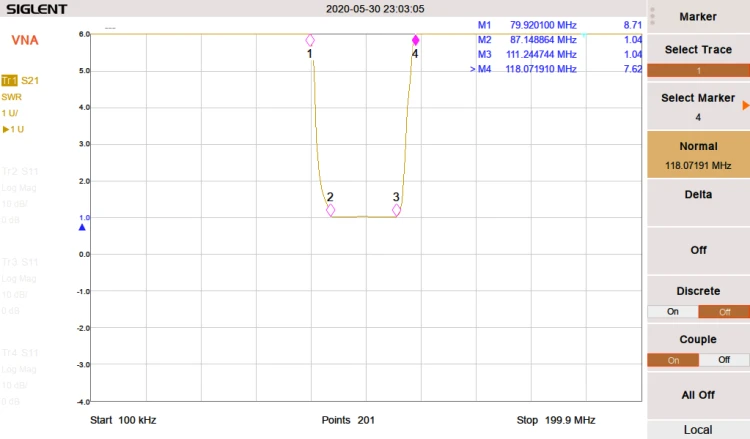750x439 pixels.
Task: Click Stop 199.9 MHz frequency label
Action: point(556,420)
